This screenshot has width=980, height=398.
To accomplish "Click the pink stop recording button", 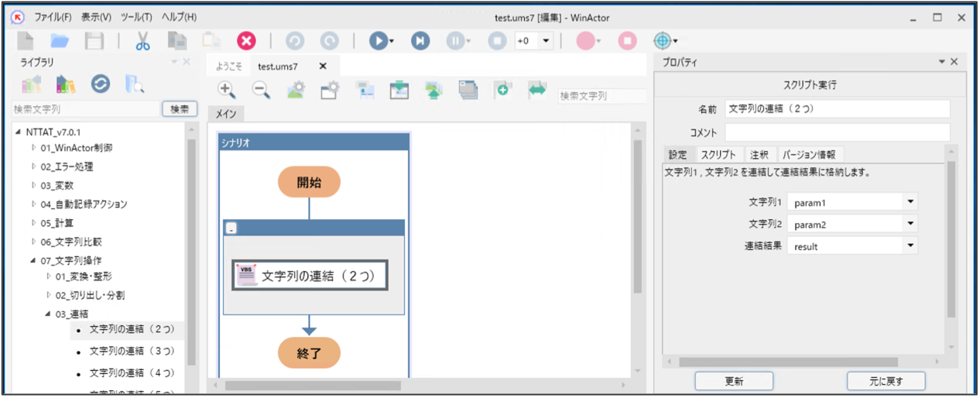I will (627, 40).
